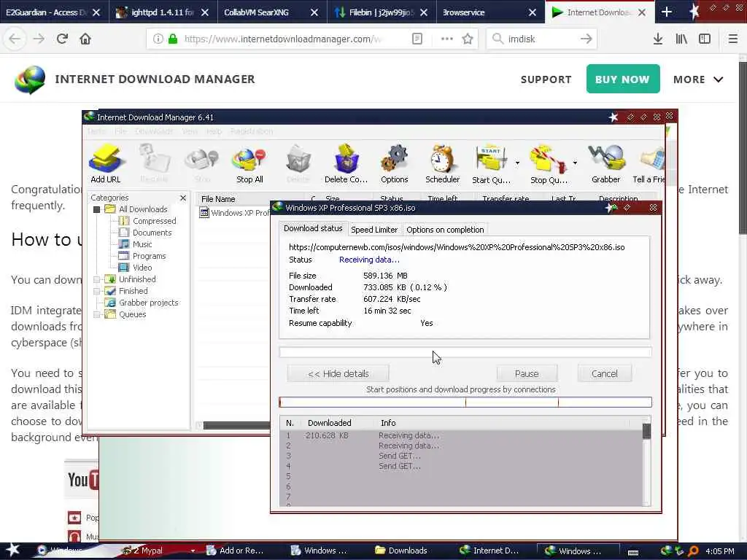Open Start Queue dropdown arrow

tap(517, 163)
